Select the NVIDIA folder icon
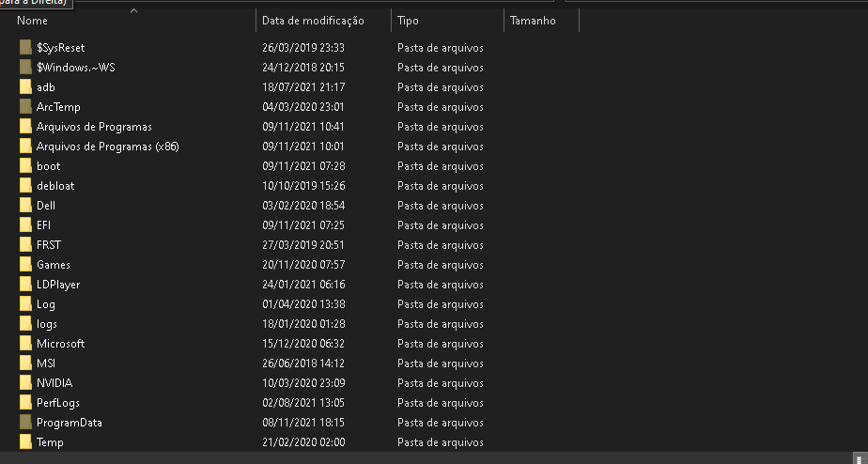This screenshot has width=868, height=464. point(25,383)
